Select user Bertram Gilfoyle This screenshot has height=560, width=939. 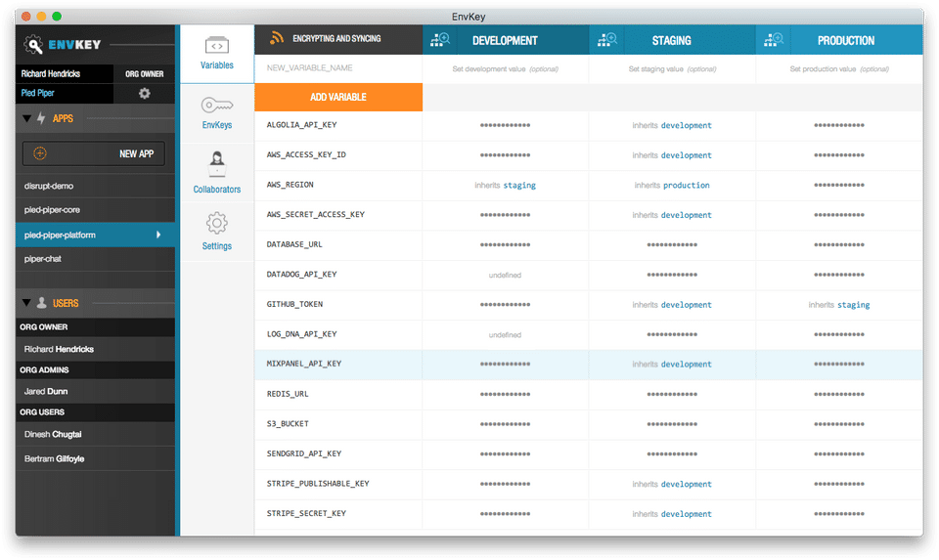point(95,459)
